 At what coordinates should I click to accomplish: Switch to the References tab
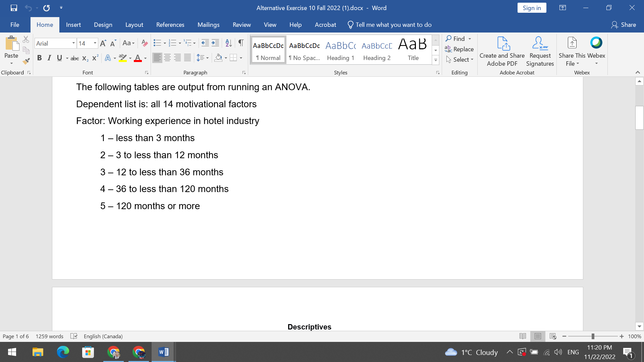click(170, 24)
